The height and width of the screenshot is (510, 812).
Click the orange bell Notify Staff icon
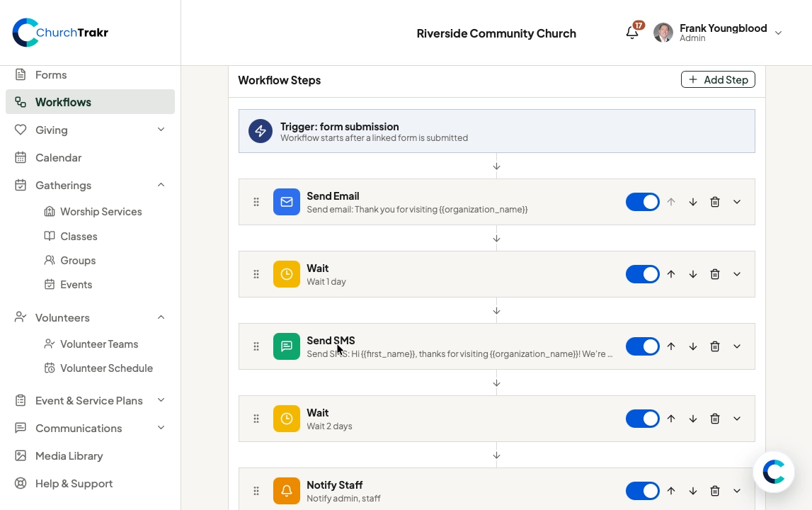287,491
